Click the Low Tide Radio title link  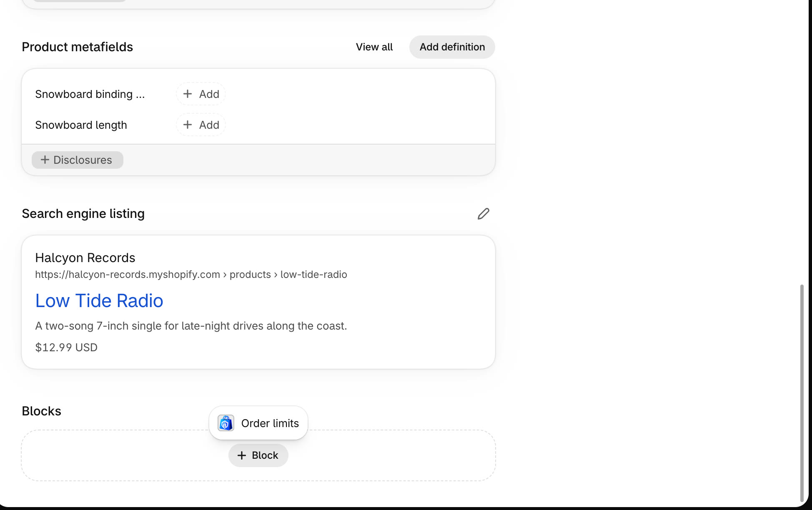(x=99, y=301)
